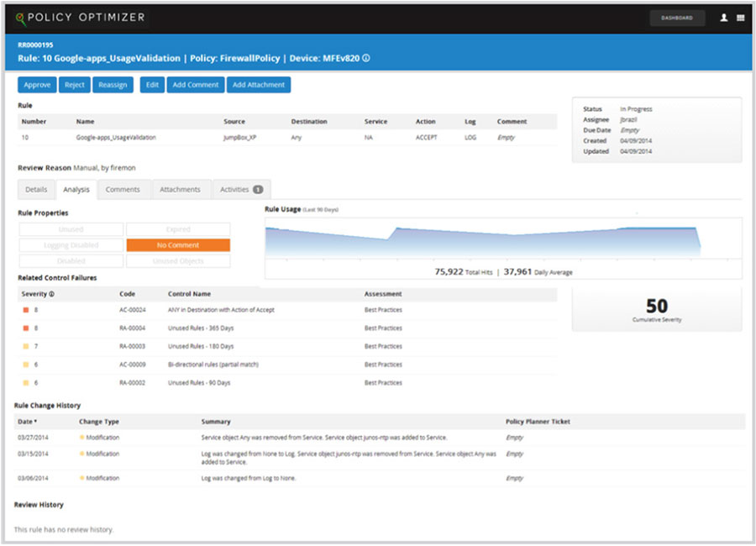The image size is (756, 546).
Task: Click the JumpBox_XP source cell
Action: (239, 138)
